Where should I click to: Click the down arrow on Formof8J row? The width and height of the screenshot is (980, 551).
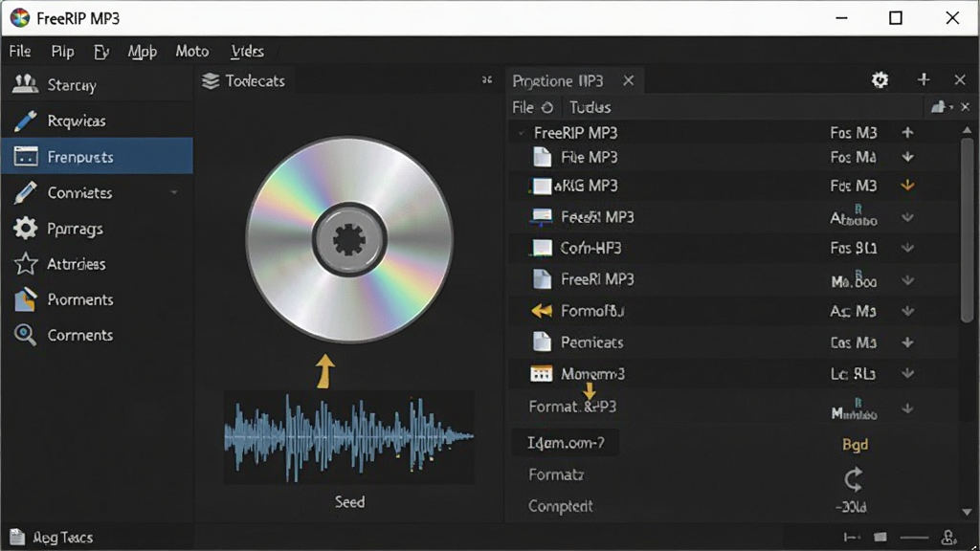tap(907, 311)
